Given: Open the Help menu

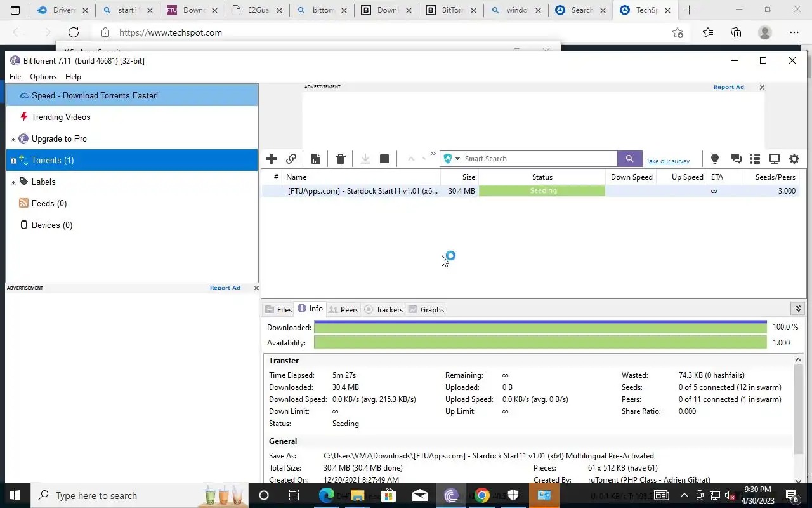Looking at the screenshot, I should tap(73, 77).
